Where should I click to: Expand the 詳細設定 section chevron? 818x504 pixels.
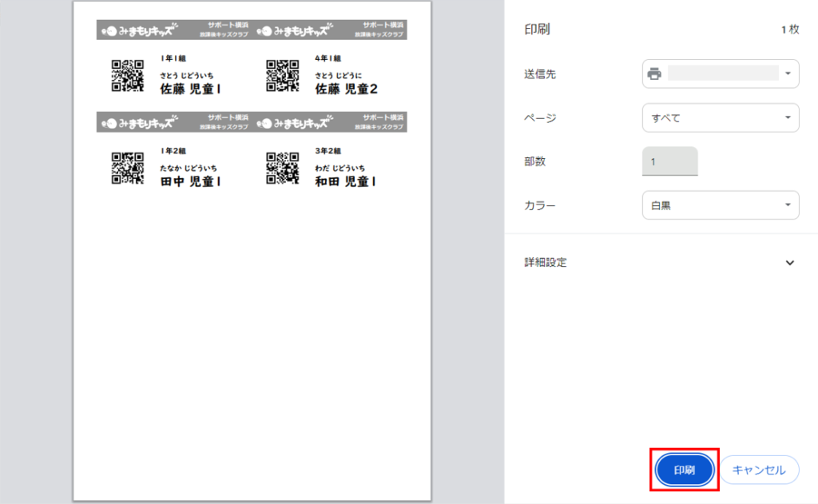[x=789, y=263]
